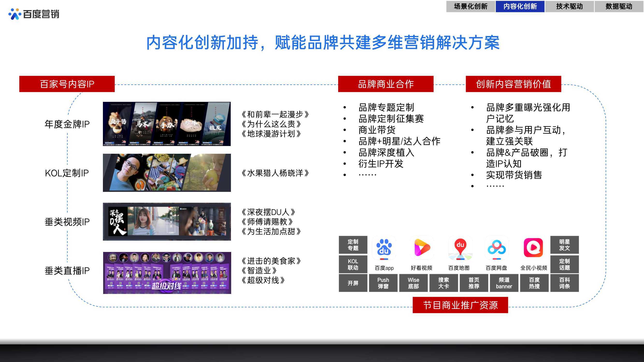Viewport: 644px width, 362px height.
Task: Open the 技术驱动 tab
Action: tap(569, 6)
